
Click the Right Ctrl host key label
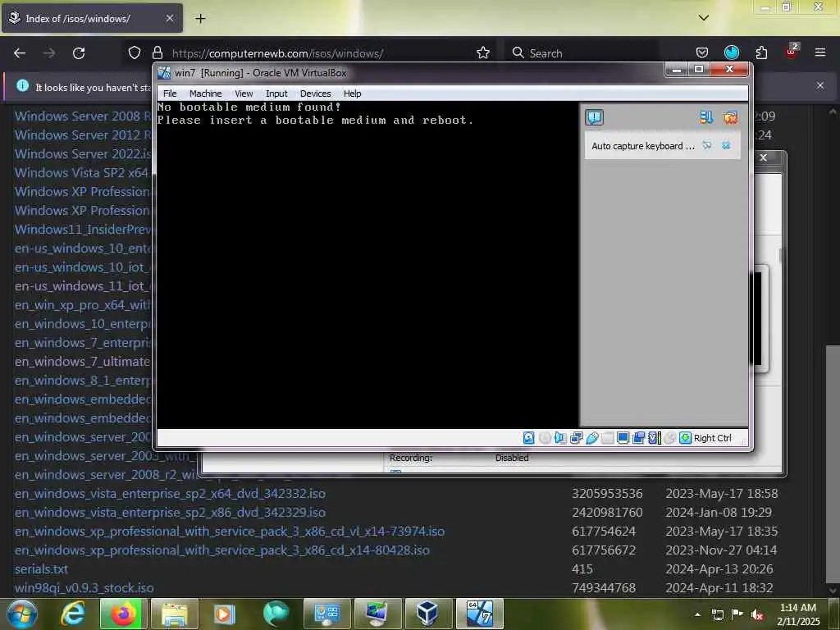coord(713,438)
